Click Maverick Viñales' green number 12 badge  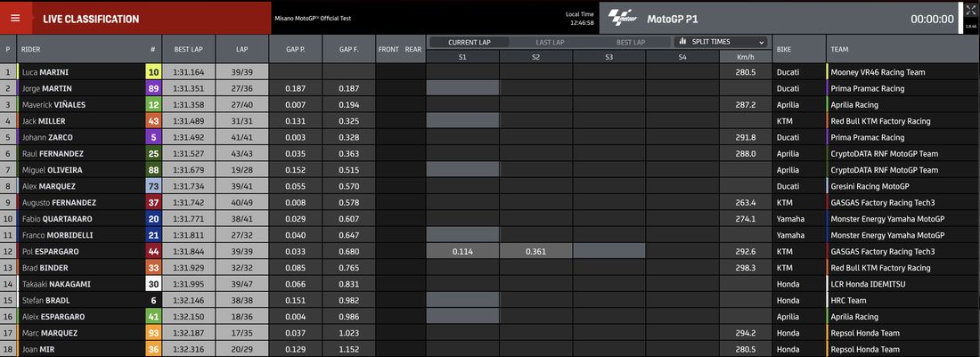click(x=153, y=105)
